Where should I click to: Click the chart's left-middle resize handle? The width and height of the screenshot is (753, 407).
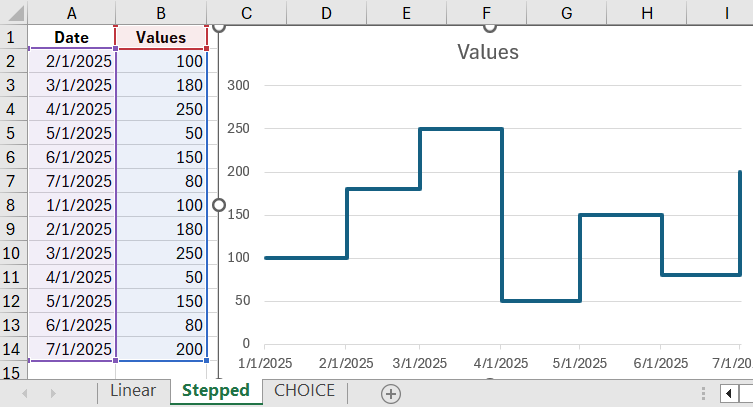[x=219, y=205]
